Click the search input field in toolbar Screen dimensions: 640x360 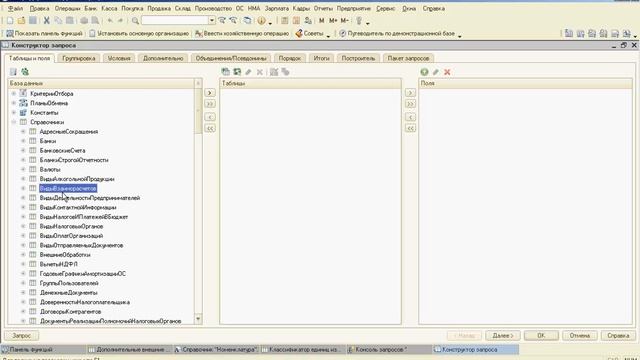tap(175, 20)
